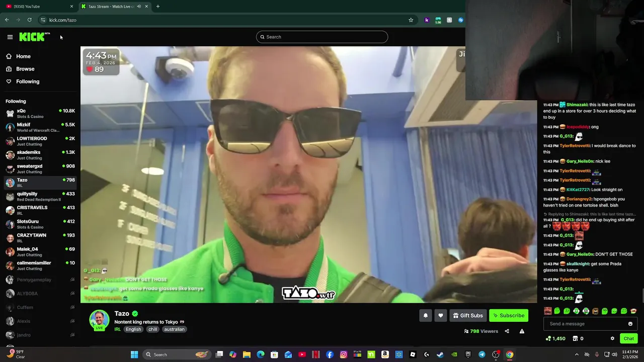Viewport: 644px width, 362px height.
Task: Open SlotsGuru channel in sidebar
Action: [40, 224]
